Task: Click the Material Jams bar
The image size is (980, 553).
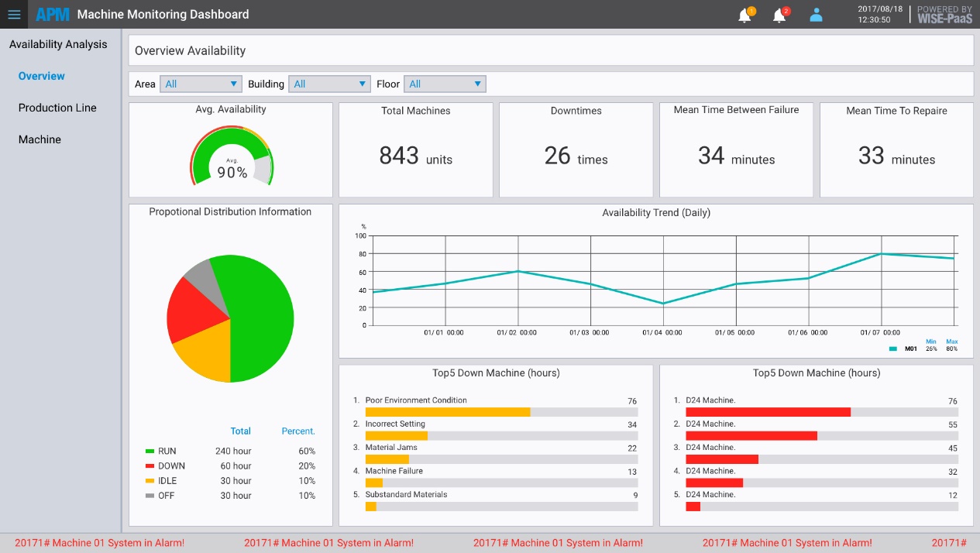Action: [x=387, y=459]
